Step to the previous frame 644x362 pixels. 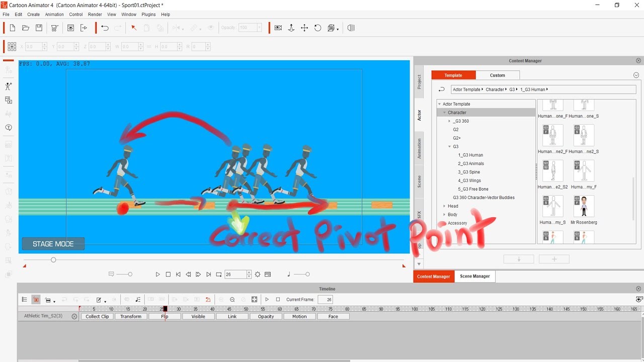pyautogui.click(x=188, y=275)
